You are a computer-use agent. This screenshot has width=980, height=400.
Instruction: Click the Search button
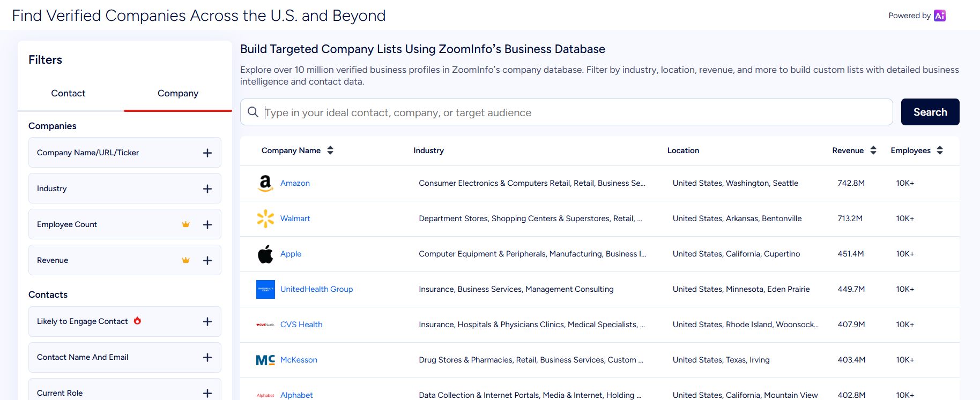tap(930, 112)
